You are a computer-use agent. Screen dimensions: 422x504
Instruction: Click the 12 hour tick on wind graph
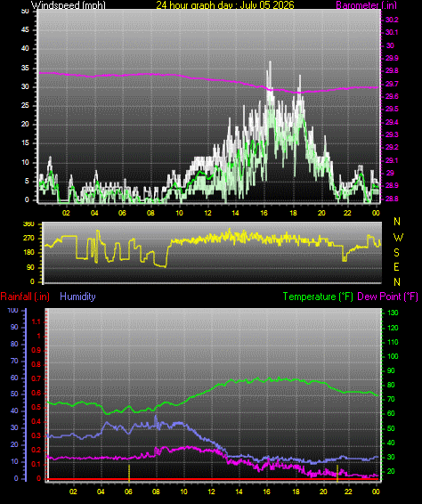208,213
